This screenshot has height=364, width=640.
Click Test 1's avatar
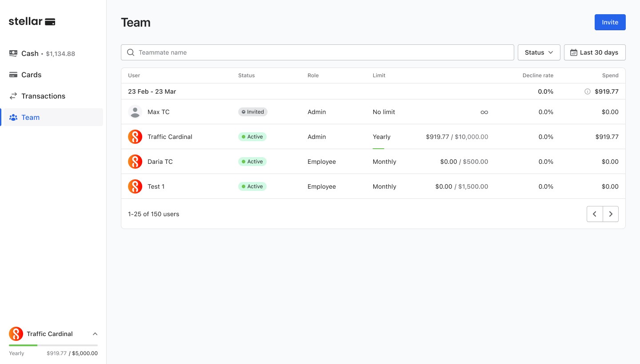[x=135, y=186]
